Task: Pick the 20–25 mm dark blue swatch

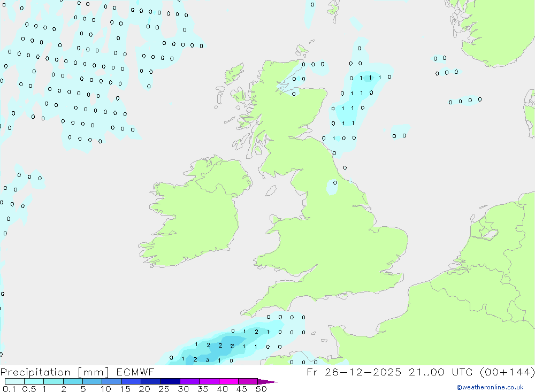Action: tap(150, 381)
